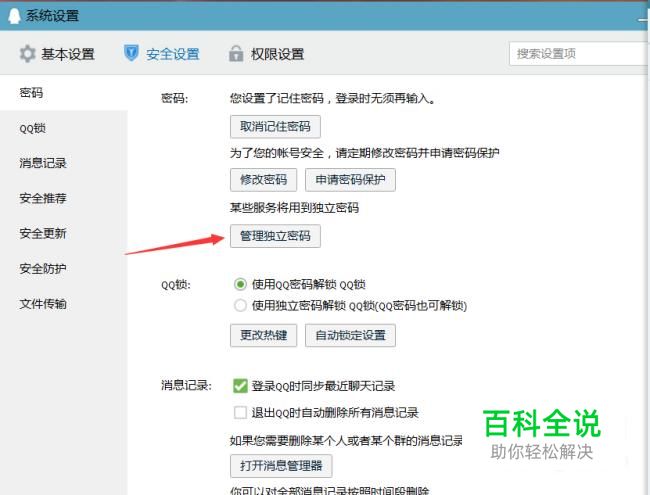
Task: Select QQ锁 in the left sidebar
Action: (32, 128)
